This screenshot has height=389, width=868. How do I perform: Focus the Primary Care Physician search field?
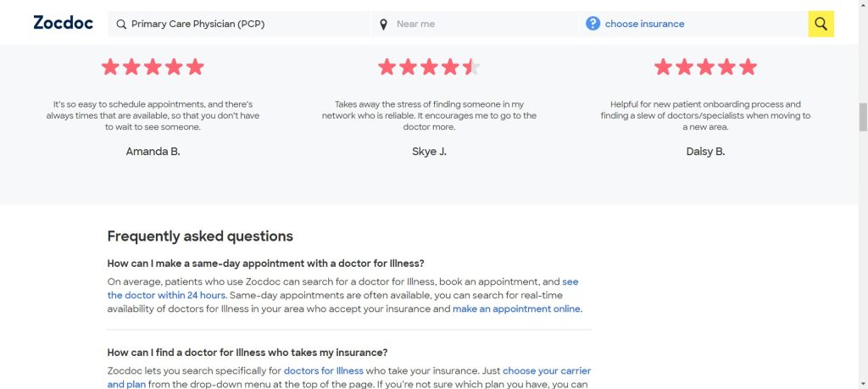(x=246, y=24)
